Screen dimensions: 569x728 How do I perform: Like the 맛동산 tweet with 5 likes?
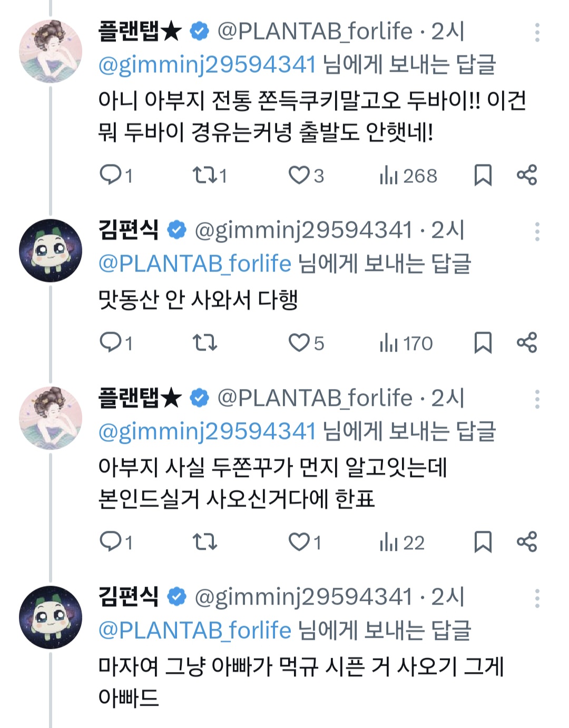click(299, 343)
